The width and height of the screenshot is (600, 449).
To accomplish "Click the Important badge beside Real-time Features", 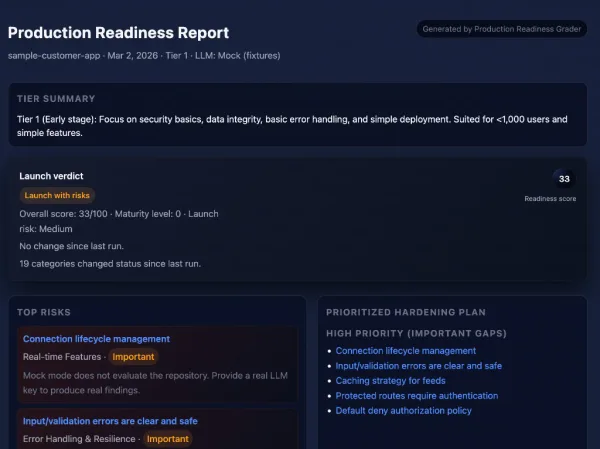I will 133,357.
